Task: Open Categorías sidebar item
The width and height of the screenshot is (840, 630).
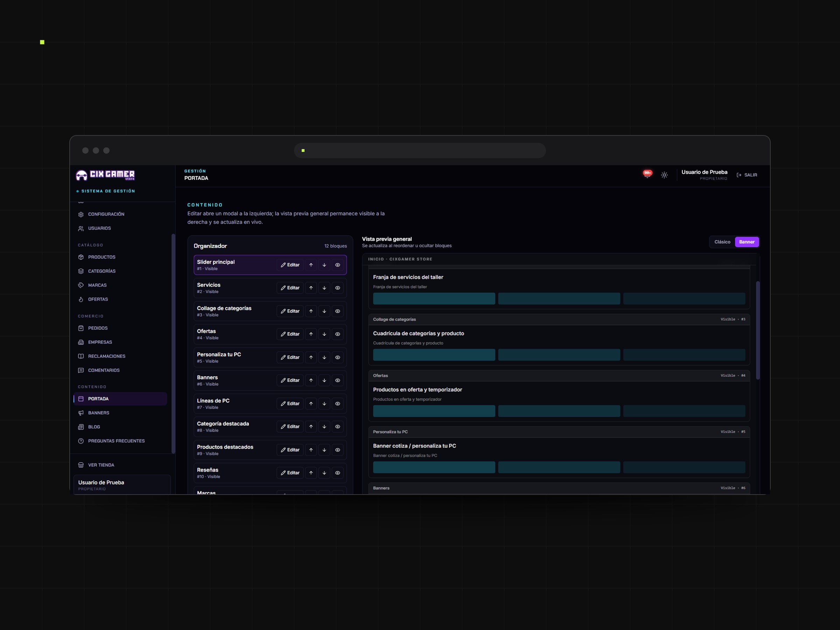Action: click(120, 271)
